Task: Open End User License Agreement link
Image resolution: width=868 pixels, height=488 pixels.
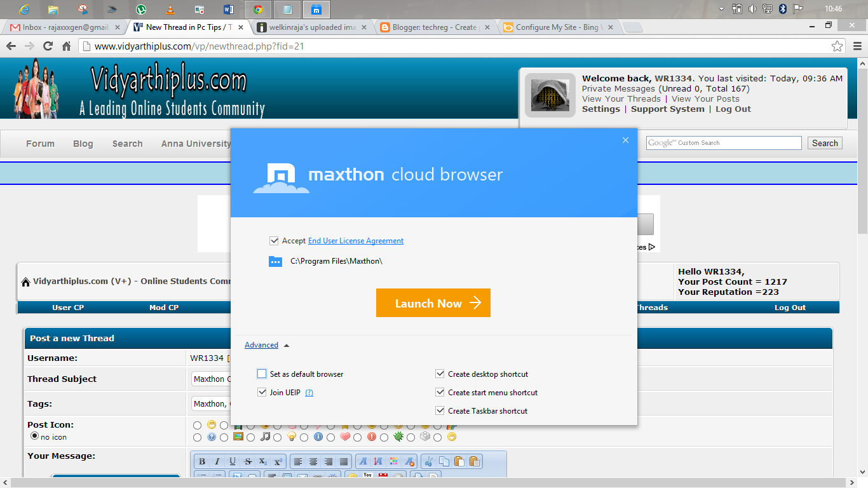Action: (356, 241)
